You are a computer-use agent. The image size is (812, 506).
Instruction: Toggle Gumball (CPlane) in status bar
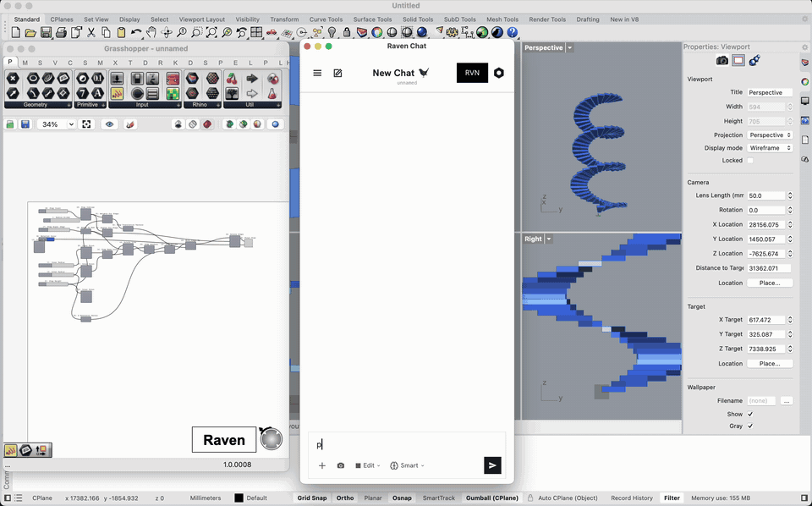point(492,498)
